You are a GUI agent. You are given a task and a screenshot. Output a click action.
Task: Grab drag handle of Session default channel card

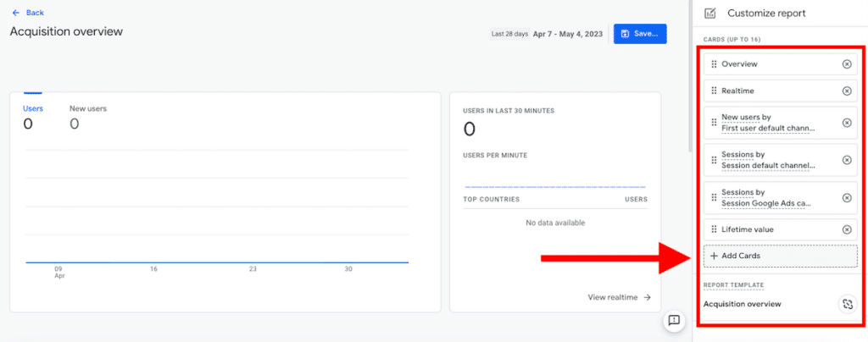(714, 160)
